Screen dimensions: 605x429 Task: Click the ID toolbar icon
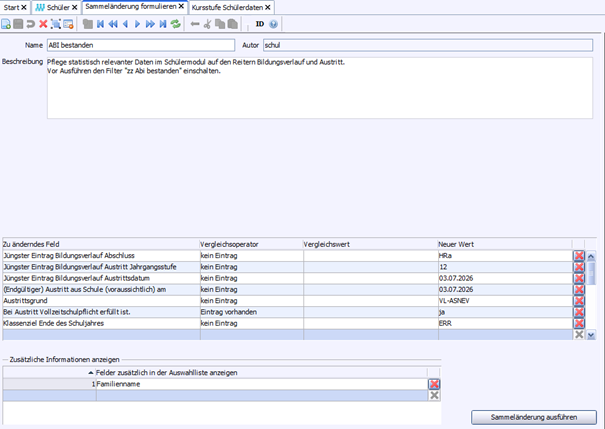259,23
